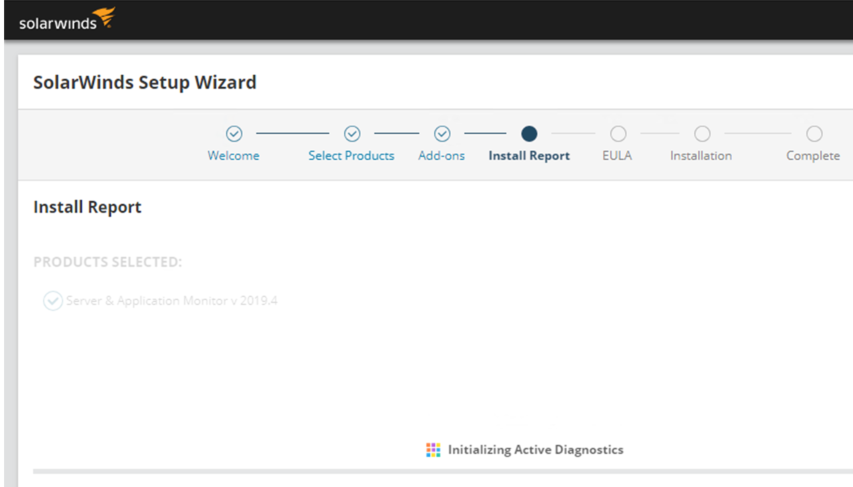Click the Initializing Active Diagnostics status text
Image resolution: width=853 pixels, height=487 pixels.
pos(535,450)
